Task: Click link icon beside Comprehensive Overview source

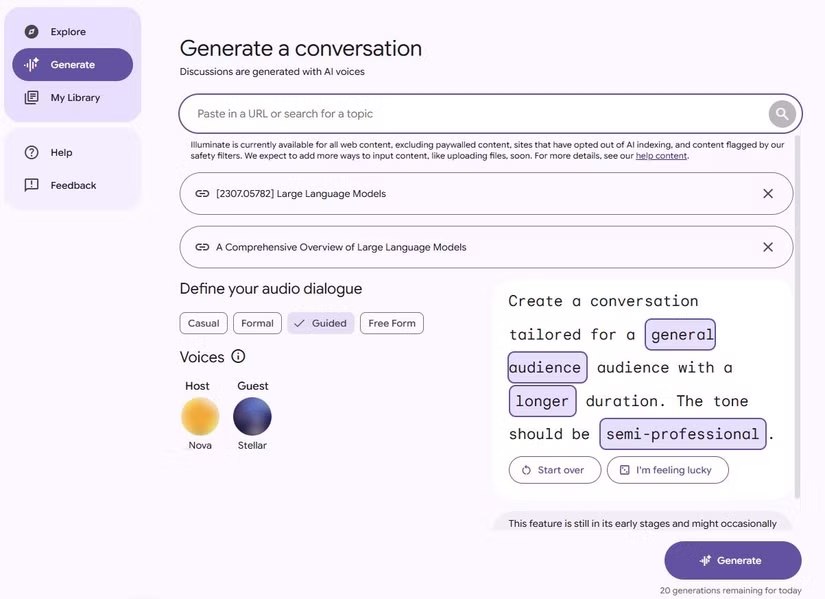Action: 202,247
